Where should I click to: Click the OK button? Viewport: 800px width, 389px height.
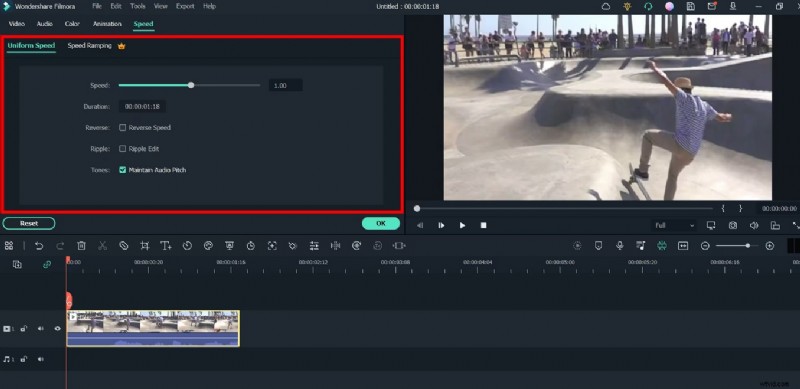point(381,223)
